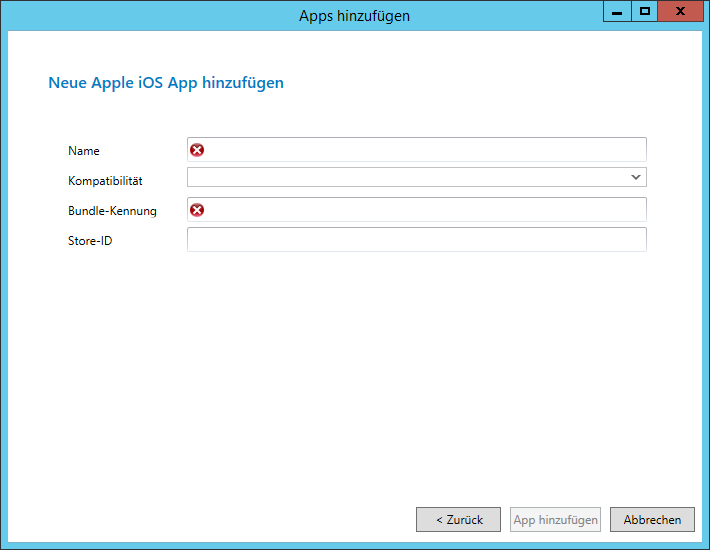Click into the Store-ID input box
The width and height of the screenshot is (710, 550).
[416, 240]
